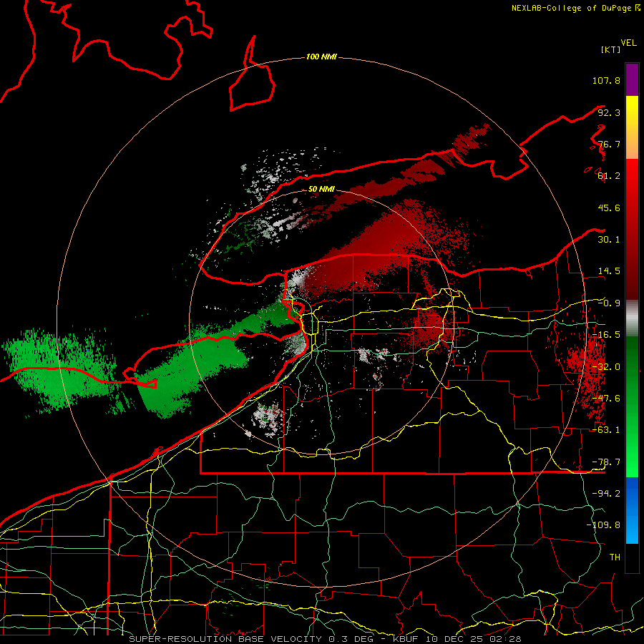The width and height of the screenshot is (644, 644).
Task: Click the 92.3 legend value
Action: (609, 112)
